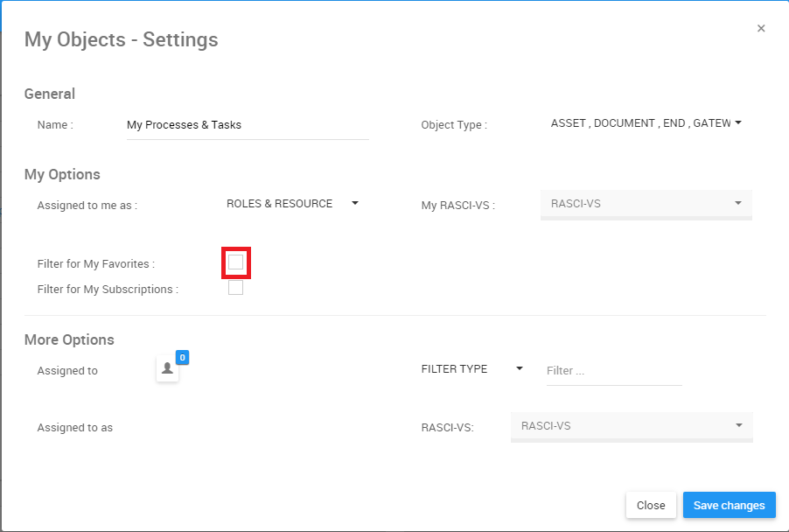Click the user icon beside Assigned to
Screen dimensions: 789x532
(x=167, y=369)
